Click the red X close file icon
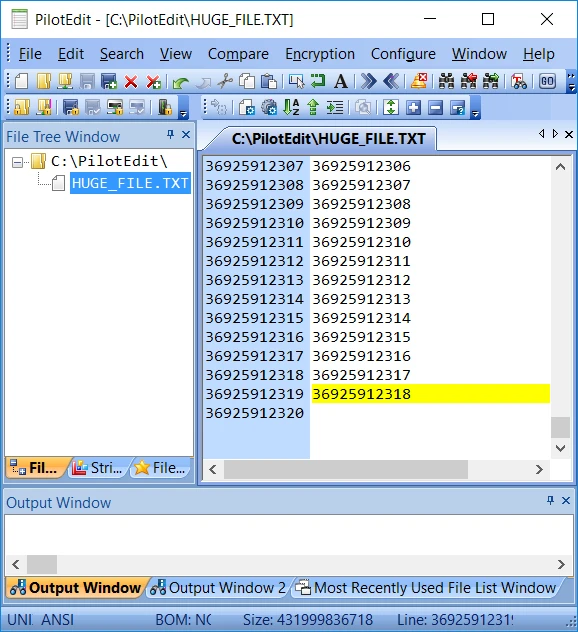Viewport: 578px width, 632px height. [131, 81]
